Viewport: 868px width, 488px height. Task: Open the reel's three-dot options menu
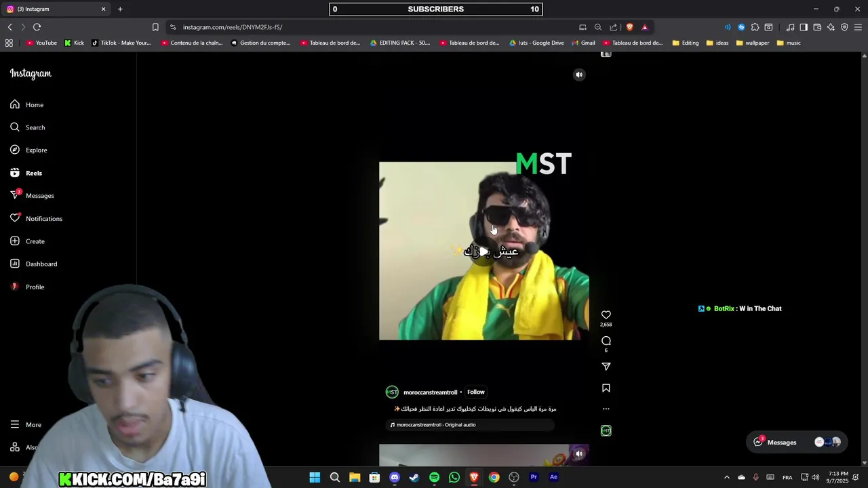[606, 409]
